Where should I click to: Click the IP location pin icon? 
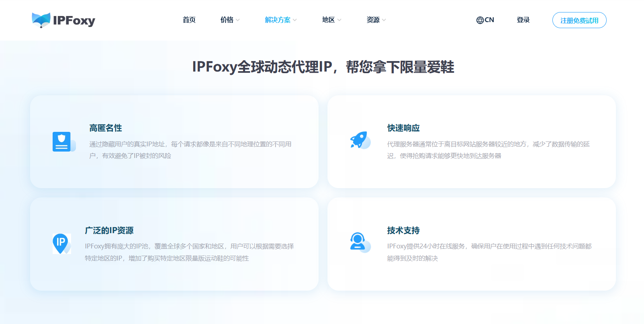[x=61, y=244]
